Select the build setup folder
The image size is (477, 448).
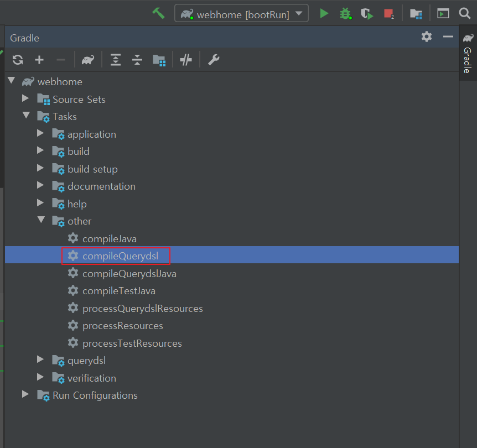pos(92,169)
